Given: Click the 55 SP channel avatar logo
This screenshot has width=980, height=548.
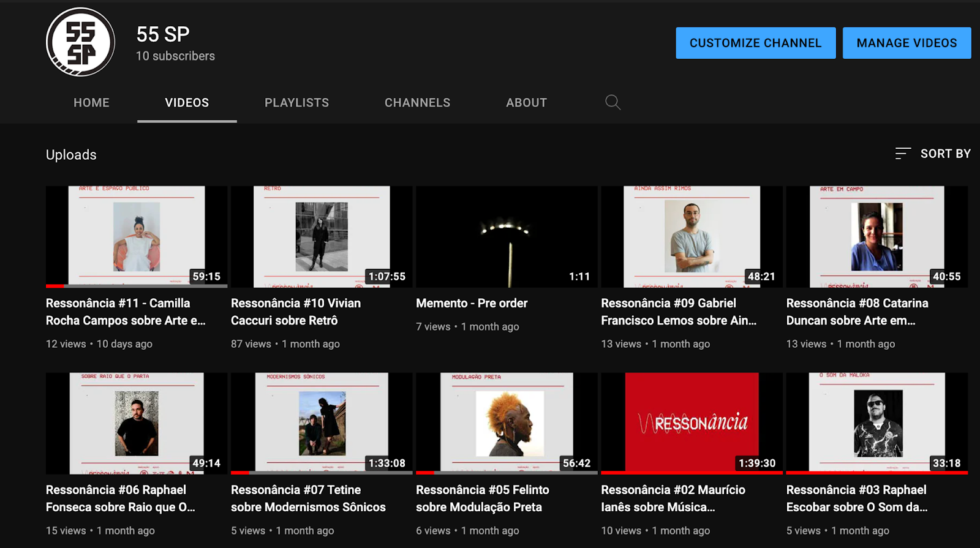Looking at the screenshot, I should click(x=80, y=42).
